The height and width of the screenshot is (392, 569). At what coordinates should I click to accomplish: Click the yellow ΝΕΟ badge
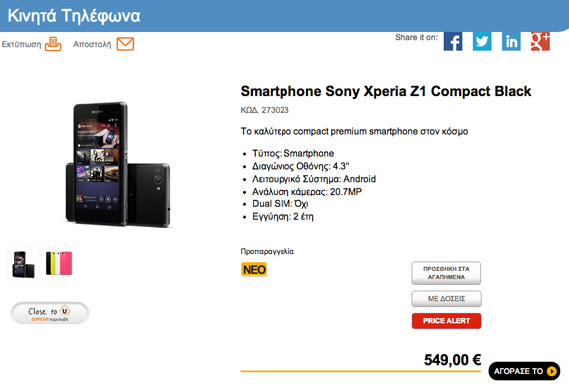[x=254, y=269]
